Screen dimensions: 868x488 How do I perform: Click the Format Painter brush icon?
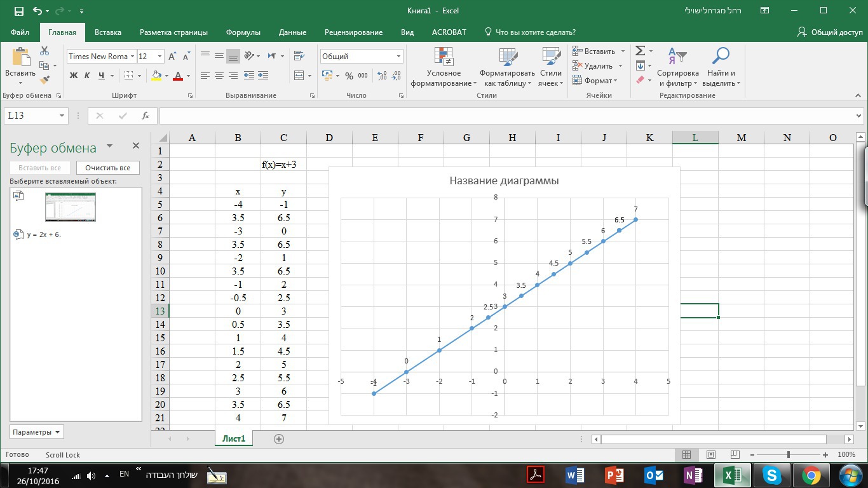coord(44,80)
